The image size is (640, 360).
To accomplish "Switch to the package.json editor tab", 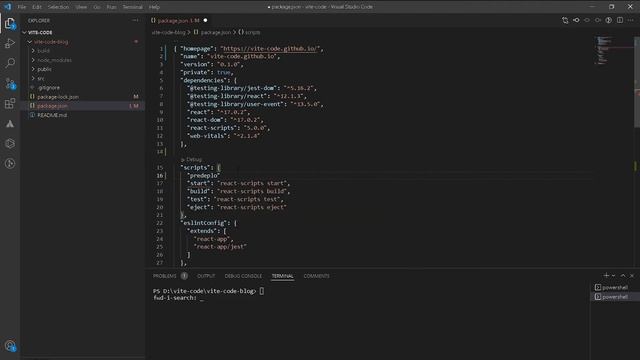I will (179, 20).
